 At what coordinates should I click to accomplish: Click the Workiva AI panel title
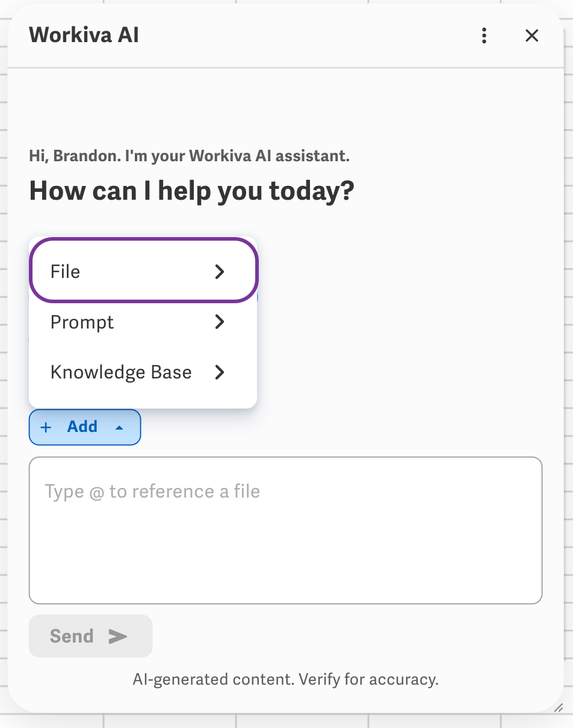[x=84, y=35]
